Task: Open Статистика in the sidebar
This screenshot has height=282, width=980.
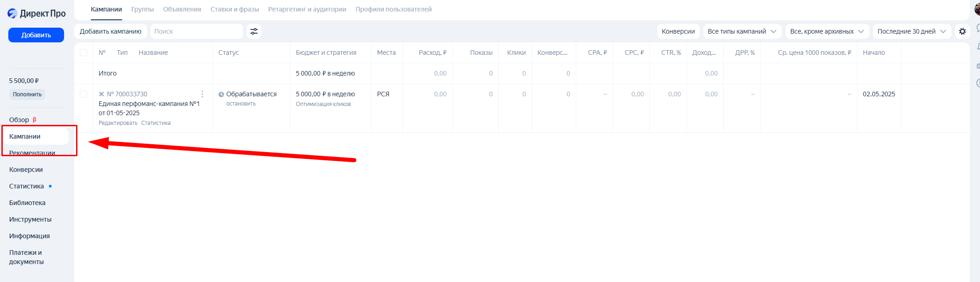Action: [x=27, y=186]
